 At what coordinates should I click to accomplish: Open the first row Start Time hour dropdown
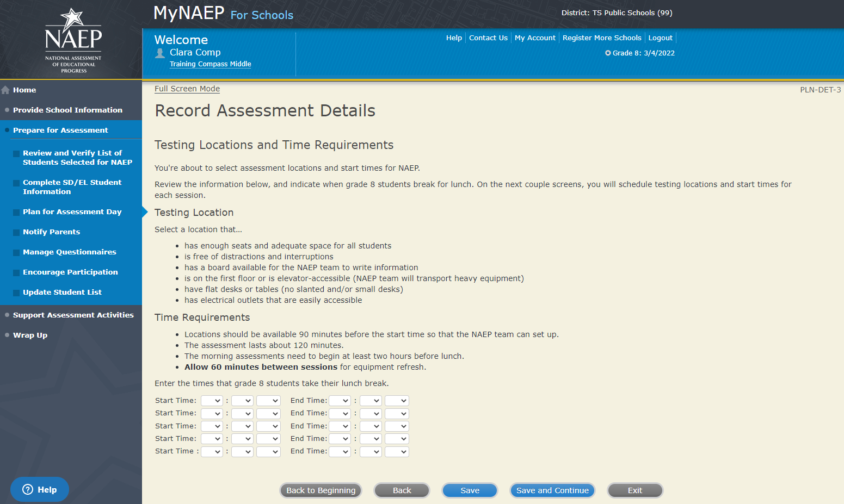point(212,401)
